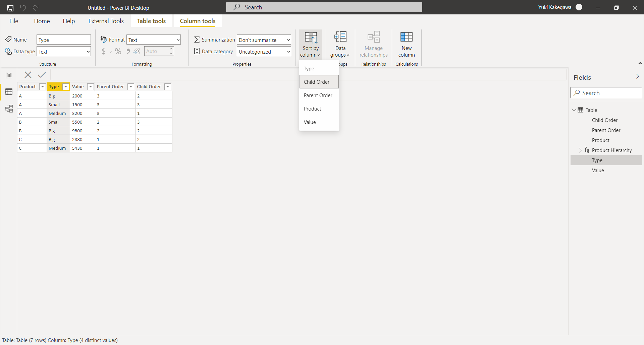
Task: Collapse the Table node in Fields
Action: pyautogui.click(x=574, y=110)
